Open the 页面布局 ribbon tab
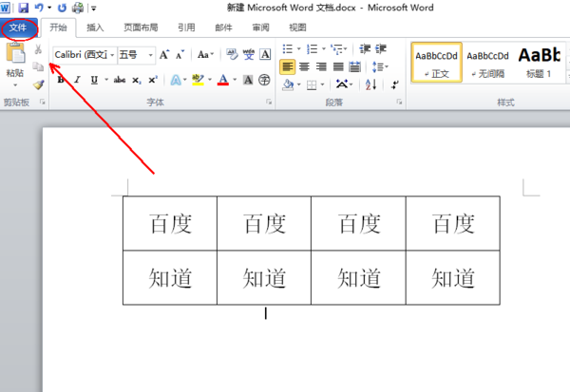 (141, 28)
